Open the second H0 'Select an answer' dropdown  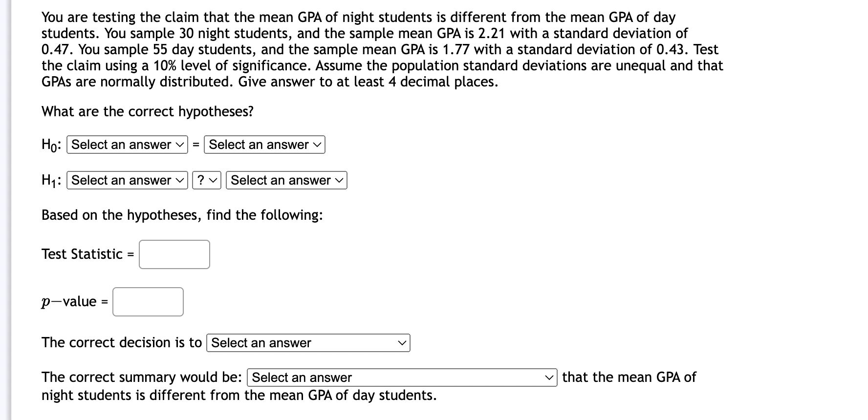(264, 145)
